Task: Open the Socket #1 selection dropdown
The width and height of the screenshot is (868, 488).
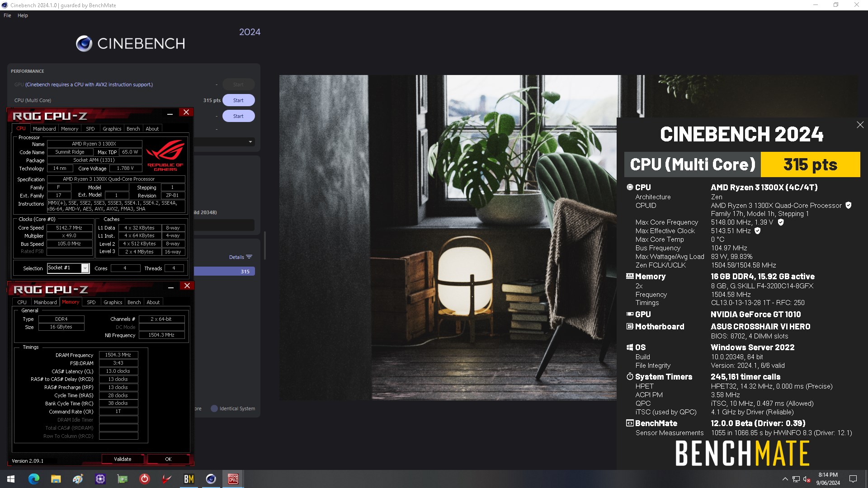Action: 85,268
